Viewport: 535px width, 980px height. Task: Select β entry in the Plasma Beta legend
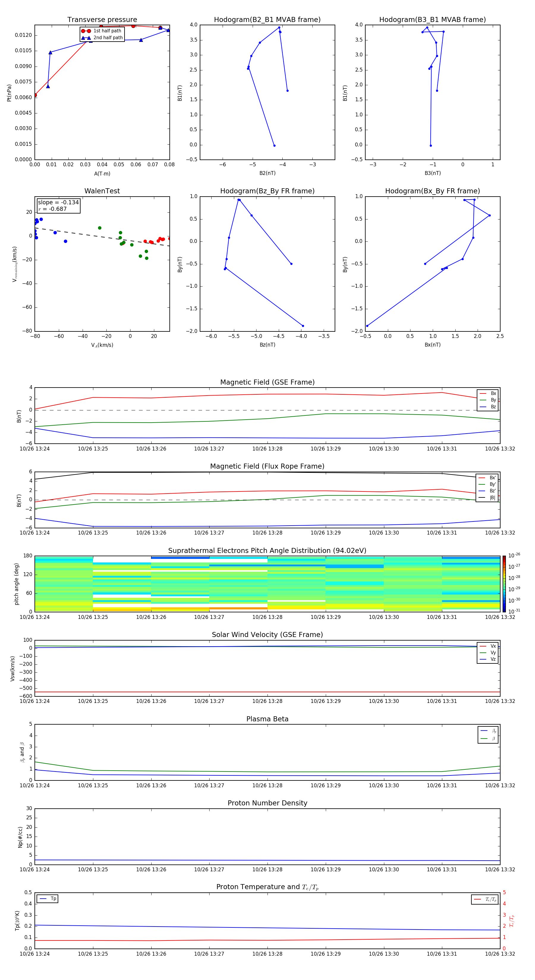[x=488, y=739]
